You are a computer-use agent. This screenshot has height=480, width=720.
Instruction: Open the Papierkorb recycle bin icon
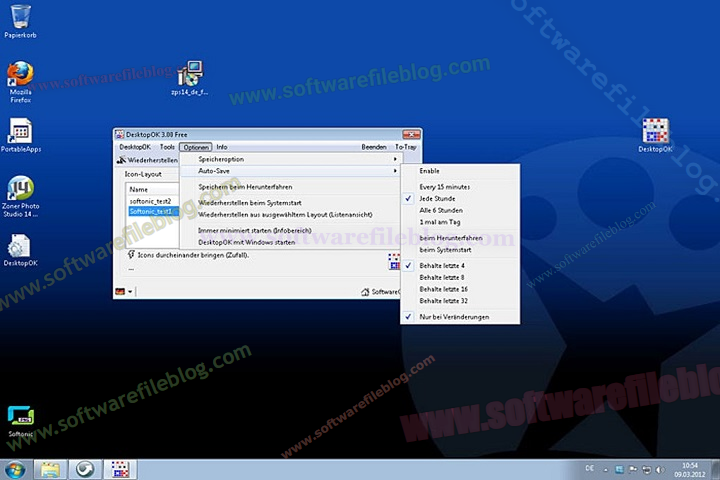click(x=20, y=17)
